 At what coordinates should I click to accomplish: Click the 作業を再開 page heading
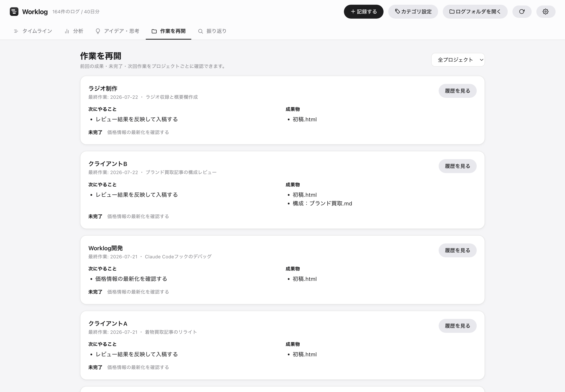tap(101, 56)
